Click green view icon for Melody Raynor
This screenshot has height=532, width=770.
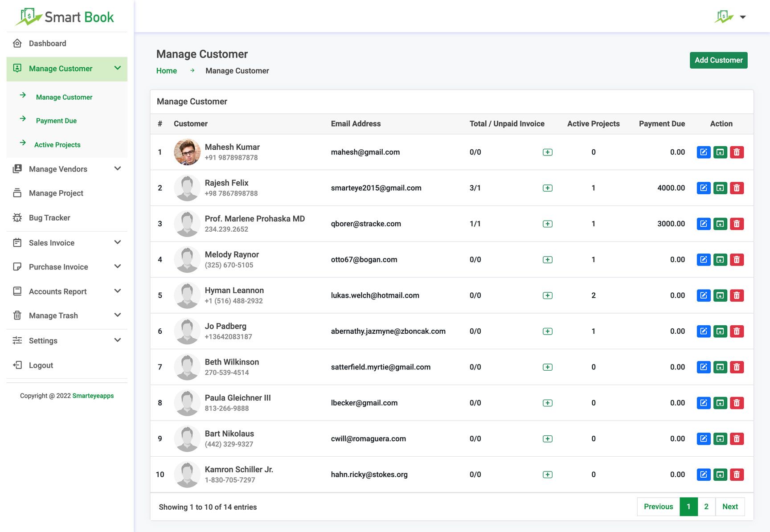pyautogui.click(x=720, y=260)
